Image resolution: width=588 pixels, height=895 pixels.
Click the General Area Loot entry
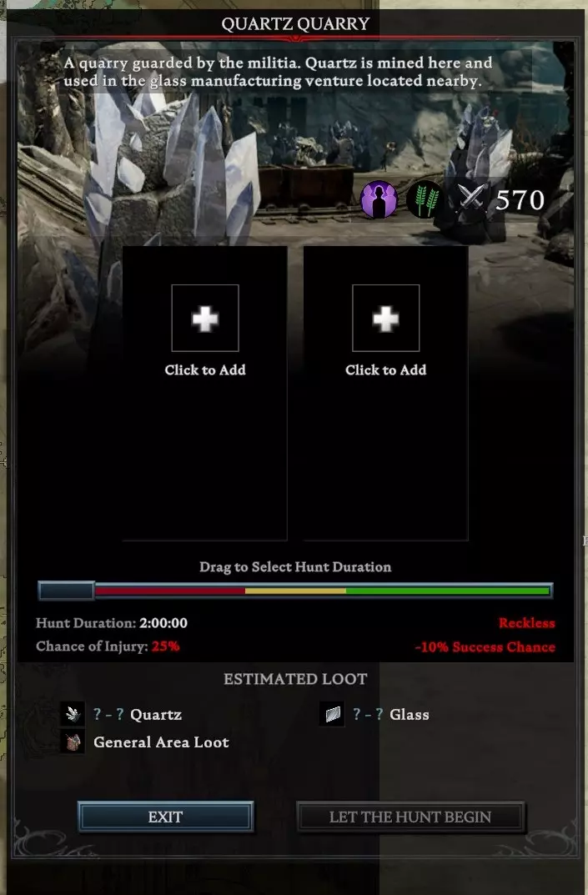point(145,742)
